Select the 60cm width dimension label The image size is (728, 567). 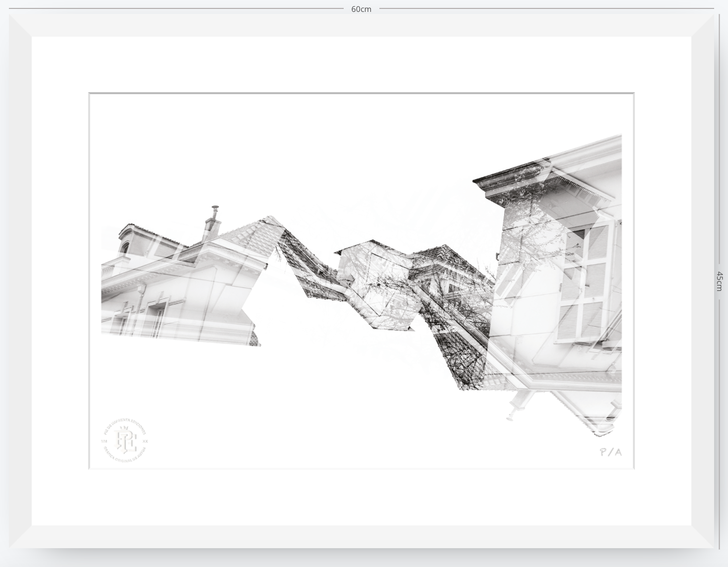pos(361,9)
